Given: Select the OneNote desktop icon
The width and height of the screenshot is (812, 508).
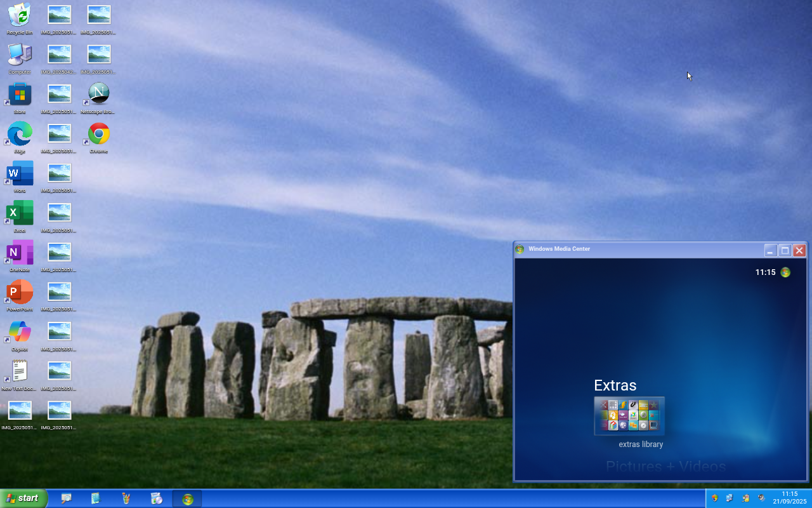Looking at the screenshot, I should pos(20,253).
